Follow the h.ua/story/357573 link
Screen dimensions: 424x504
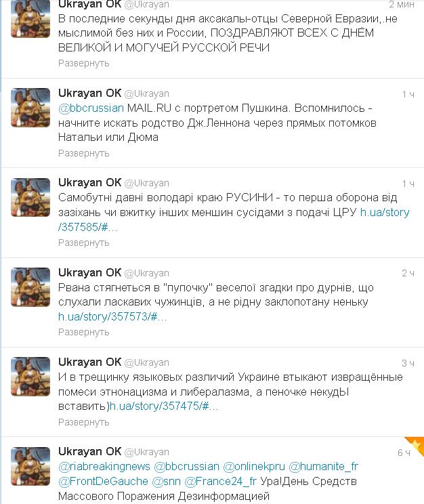(x=112, y=316)
